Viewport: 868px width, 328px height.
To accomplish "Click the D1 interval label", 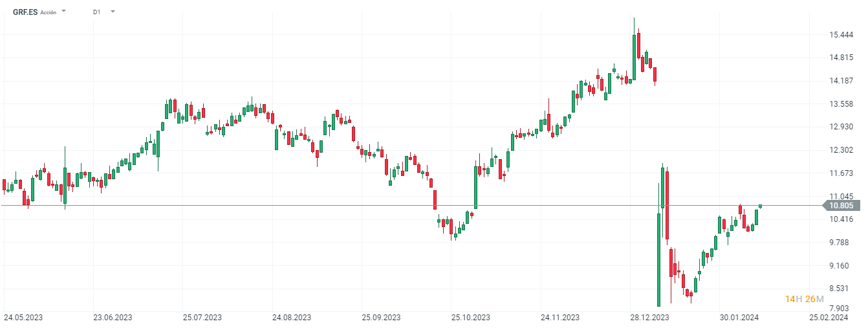I will pos(96,12).
